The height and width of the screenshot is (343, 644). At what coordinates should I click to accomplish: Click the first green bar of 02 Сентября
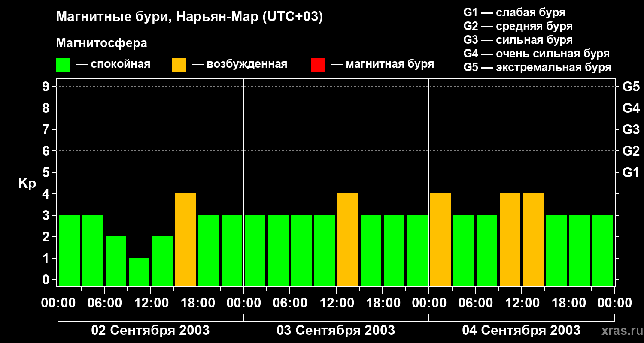point(70,250)
